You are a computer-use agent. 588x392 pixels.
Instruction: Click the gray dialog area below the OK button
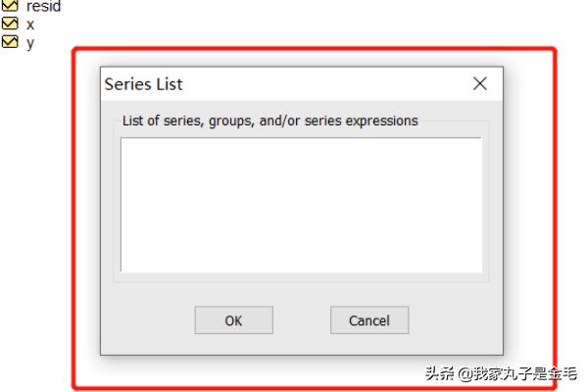pos(233,344)
